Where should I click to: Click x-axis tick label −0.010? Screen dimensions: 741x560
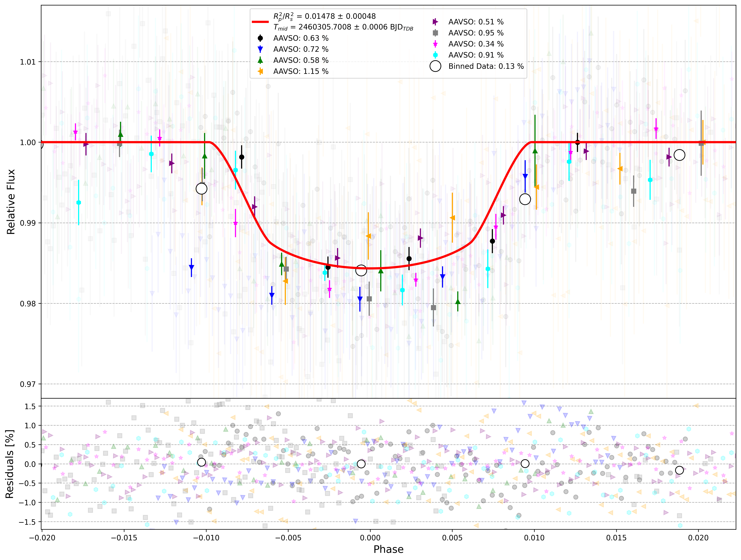tap(206, 538)
